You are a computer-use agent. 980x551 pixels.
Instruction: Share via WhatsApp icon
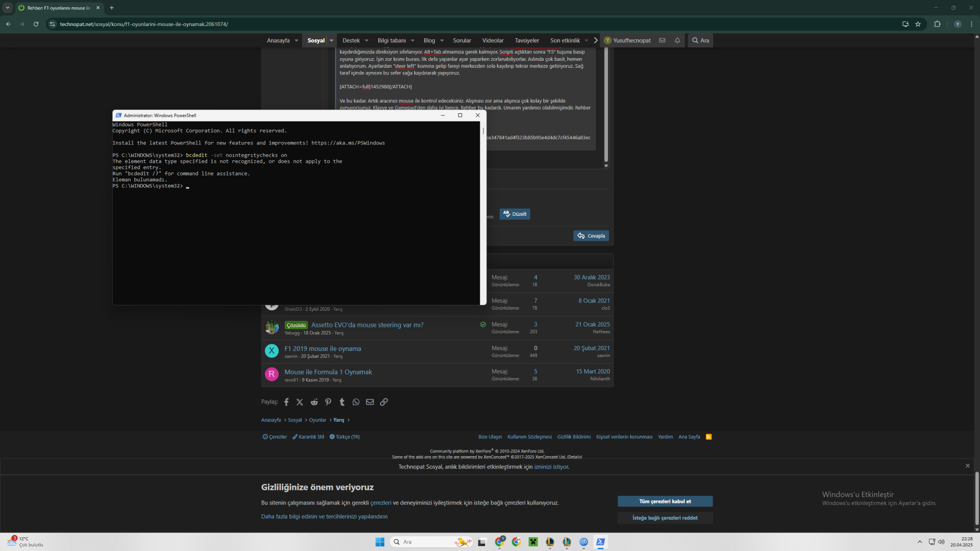coord(356,402)
